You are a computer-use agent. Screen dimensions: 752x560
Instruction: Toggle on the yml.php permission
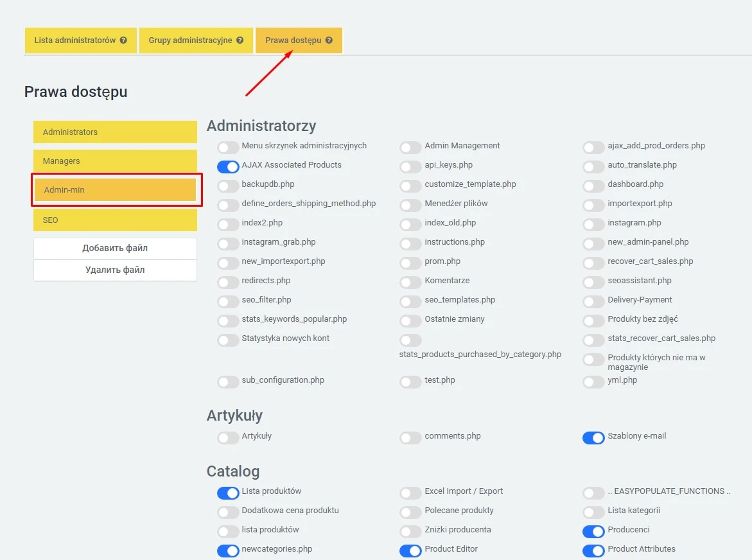click(x=593, y=382)
